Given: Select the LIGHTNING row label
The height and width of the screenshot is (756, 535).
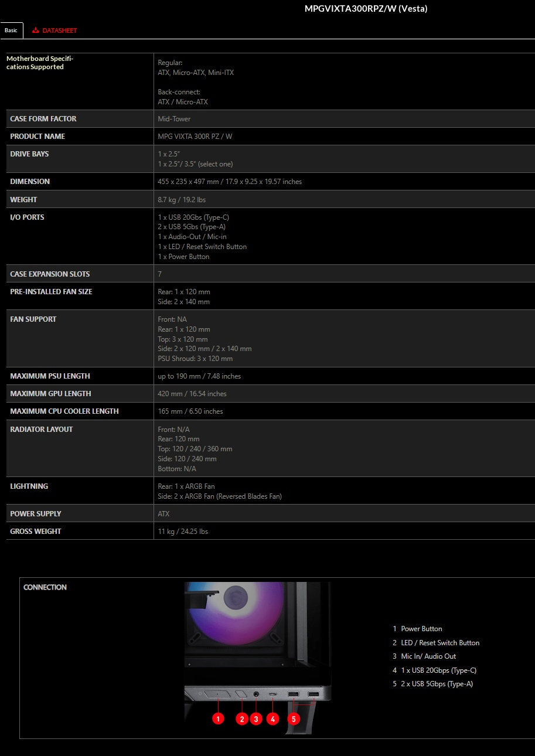Looking at the screenshot, I should (x=29, y=486).
